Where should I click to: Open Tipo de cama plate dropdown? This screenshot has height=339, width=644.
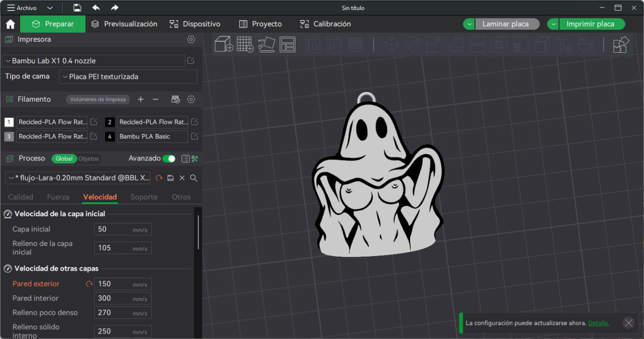(128, 76)
